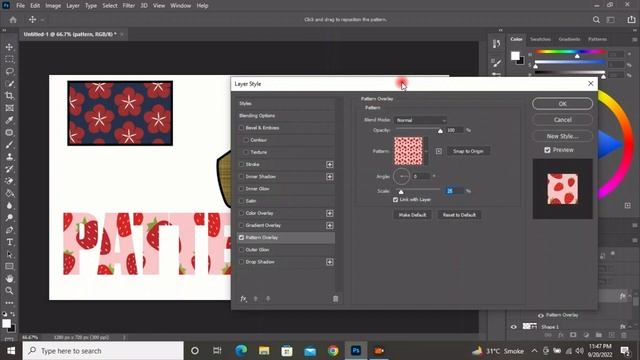Image resolution: width=640 pixels, height=360 pixels.
Task: Click the Home icon in options bar
Action: pos(13,20)
